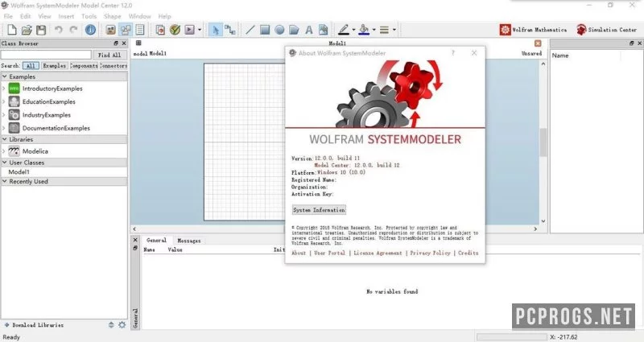Open the File menu
The width and height of the screenshot is (644, 342).
click(8, 16)
